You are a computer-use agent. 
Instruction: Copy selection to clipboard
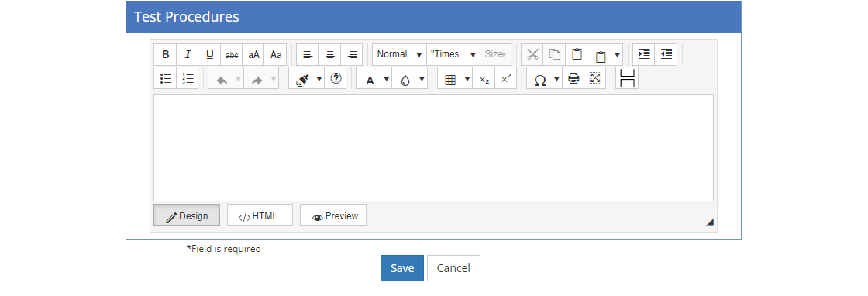pos(555,55)
